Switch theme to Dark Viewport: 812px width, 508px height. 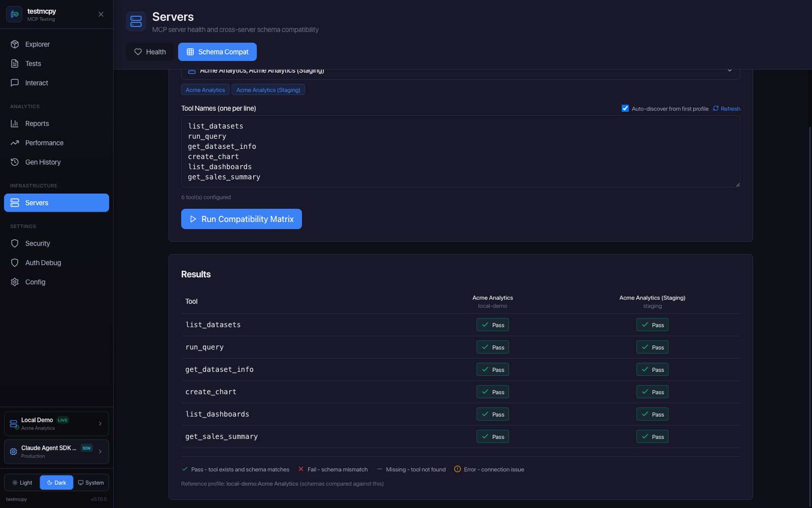[x=56, y=483]
